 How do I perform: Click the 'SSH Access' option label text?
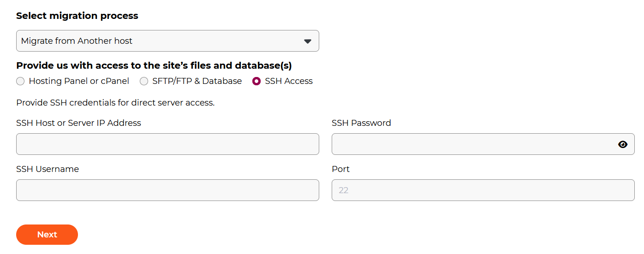click(x=289, y=81)
